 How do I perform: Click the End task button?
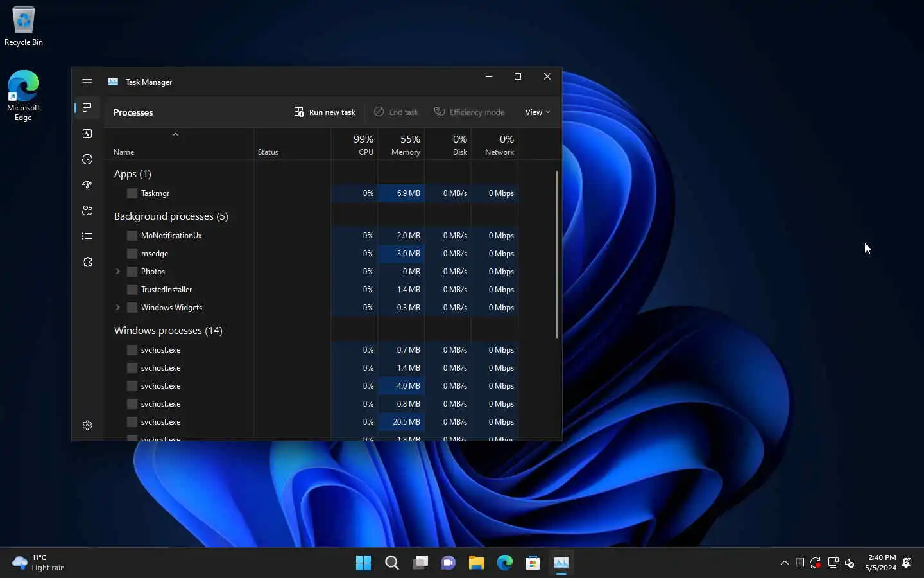click(x=396, y=112)
